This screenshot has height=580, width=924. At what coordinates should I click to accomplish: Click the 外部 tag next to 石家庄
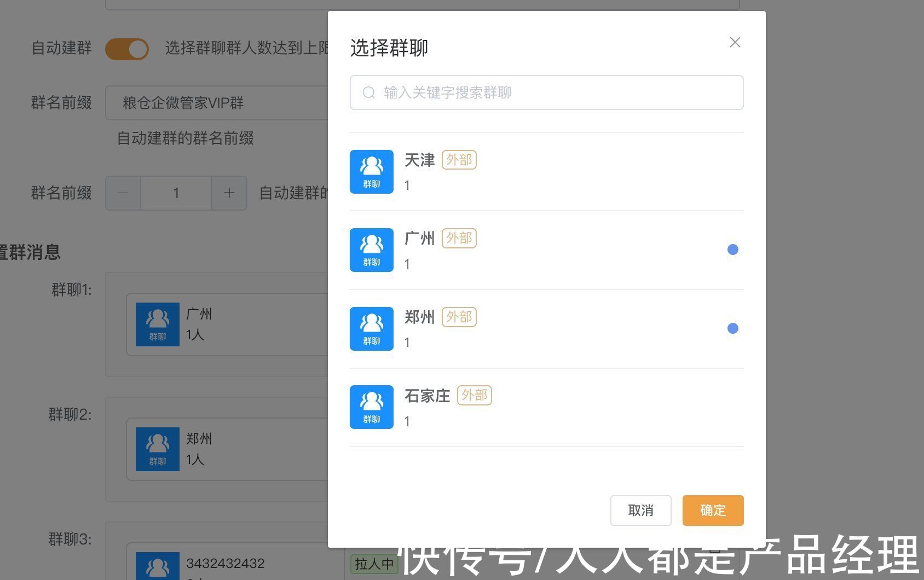tap(475, 395)
